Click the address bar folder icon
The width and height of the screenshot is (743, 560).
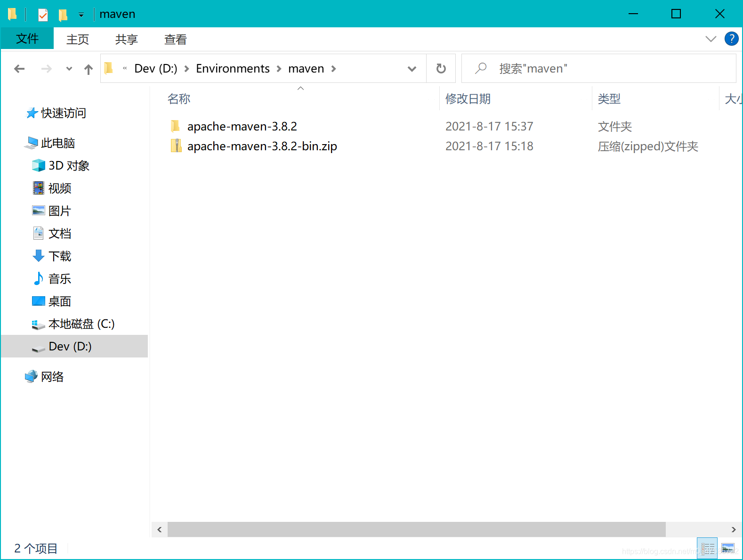109,68
